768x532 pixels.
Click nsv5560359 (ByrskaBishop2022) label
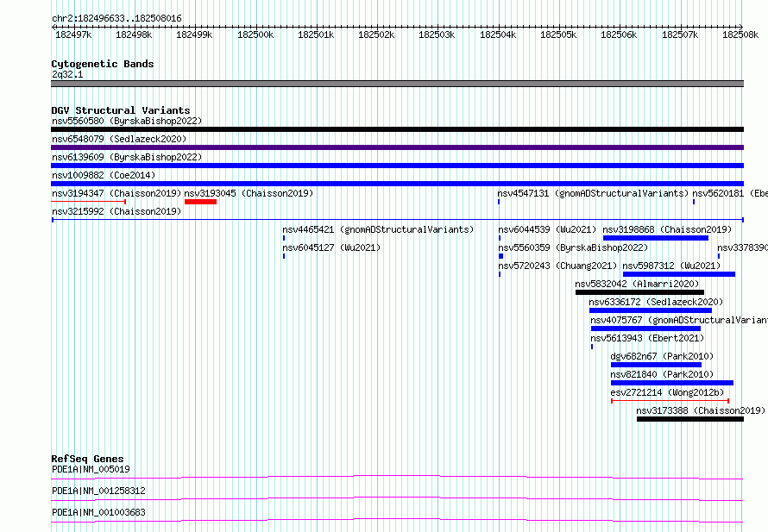point(573,247)
